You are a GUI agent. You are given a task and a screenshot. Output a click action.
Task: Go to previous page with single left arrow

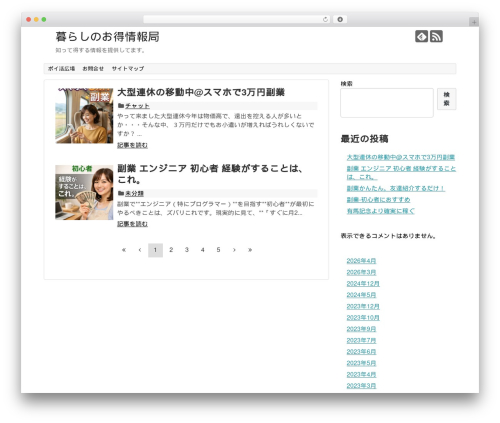[x=140, y=250]
